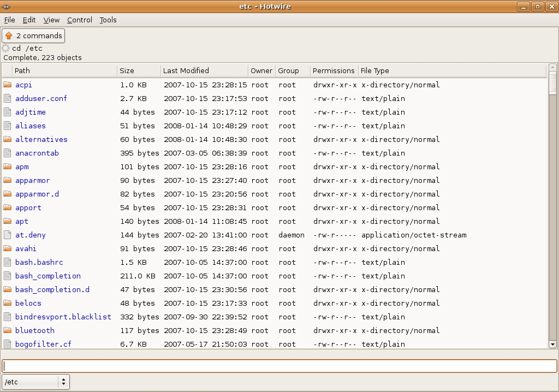Click the apt folder icon
The image size is (559, 392).
[8, 221]
